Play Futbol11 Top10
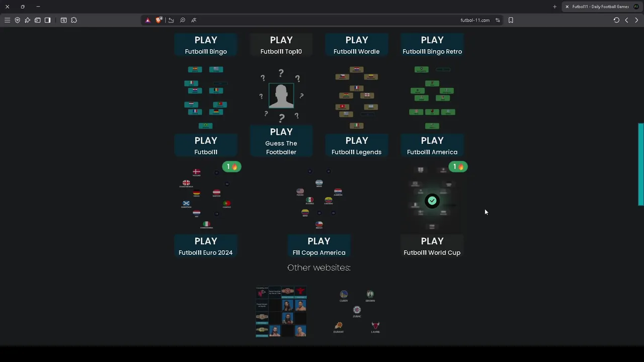Screen dimensions: 644x362 click(x=281, y=45)
